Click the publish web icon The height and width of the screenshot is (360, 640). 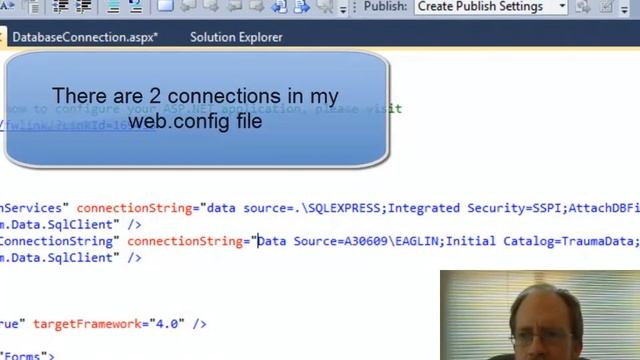(x=583, y=6)
